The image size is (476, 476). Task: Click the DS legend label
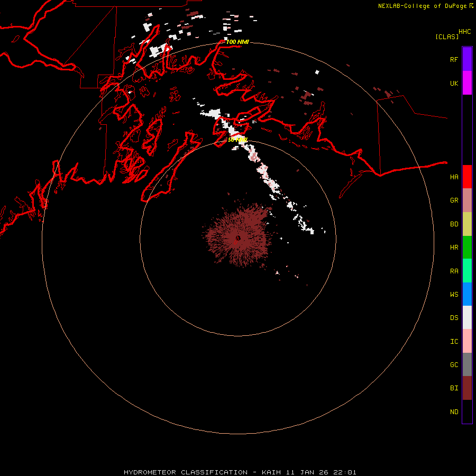(x=454, y=318)
